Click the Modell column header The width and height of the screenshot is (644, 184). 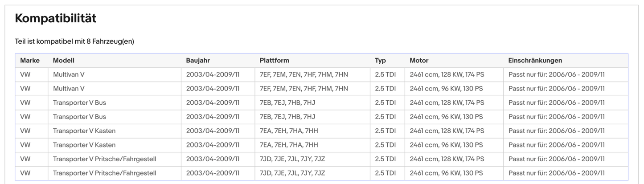(64, 61)
